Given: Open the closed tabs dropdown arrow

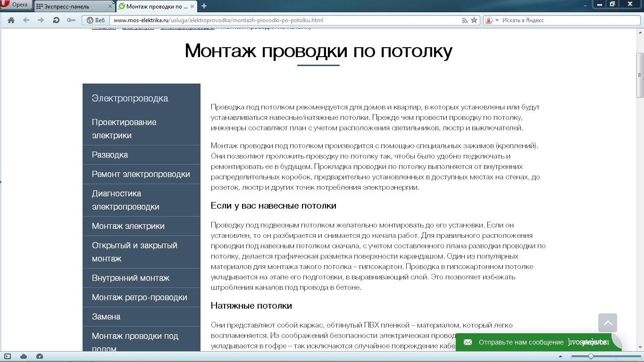Looking at the screenshot, I should pos(585,6).
